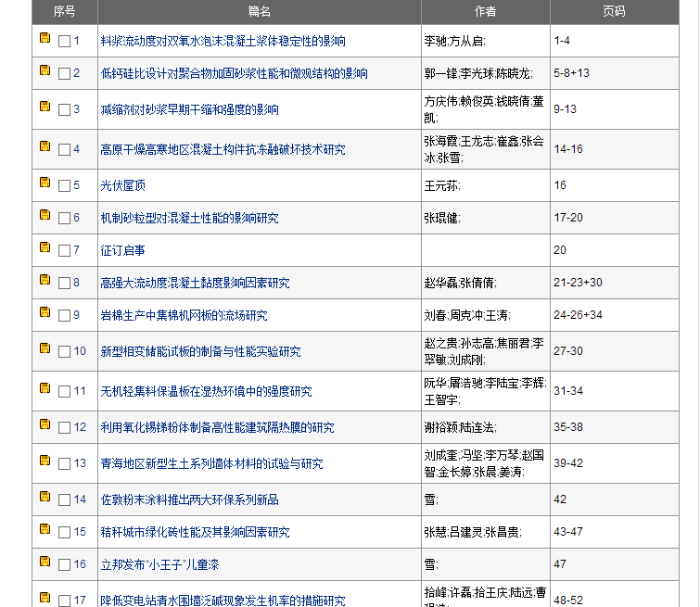Check the checkbox for article 2

[x=64, y=74]
